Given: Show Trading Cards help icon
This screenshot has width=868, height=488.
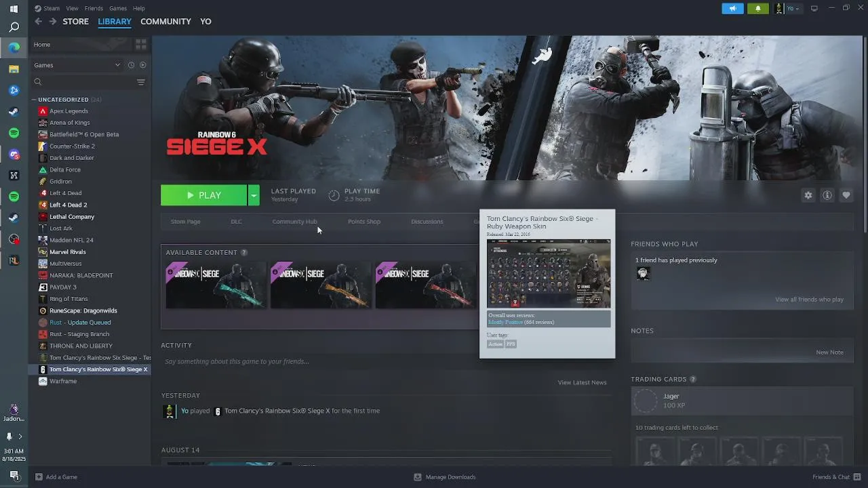Looking at the screenshot, I should coord(693,380).
